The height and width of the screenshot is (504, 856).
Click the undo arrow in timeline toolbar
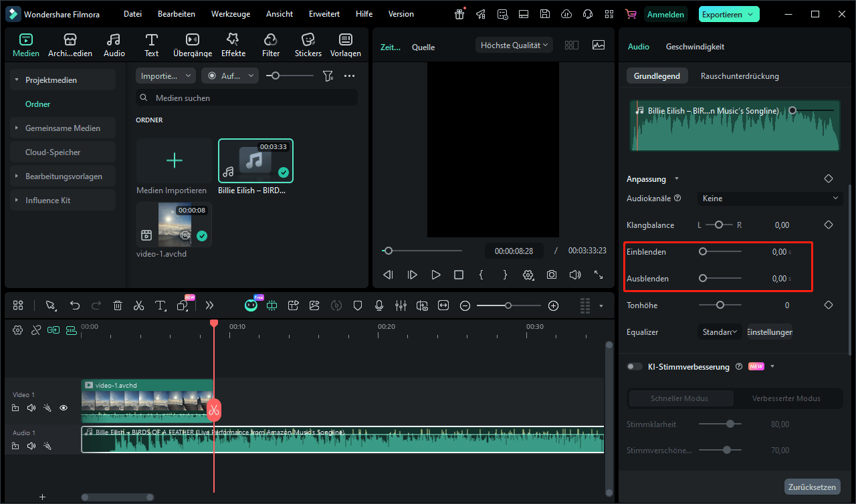75,305
